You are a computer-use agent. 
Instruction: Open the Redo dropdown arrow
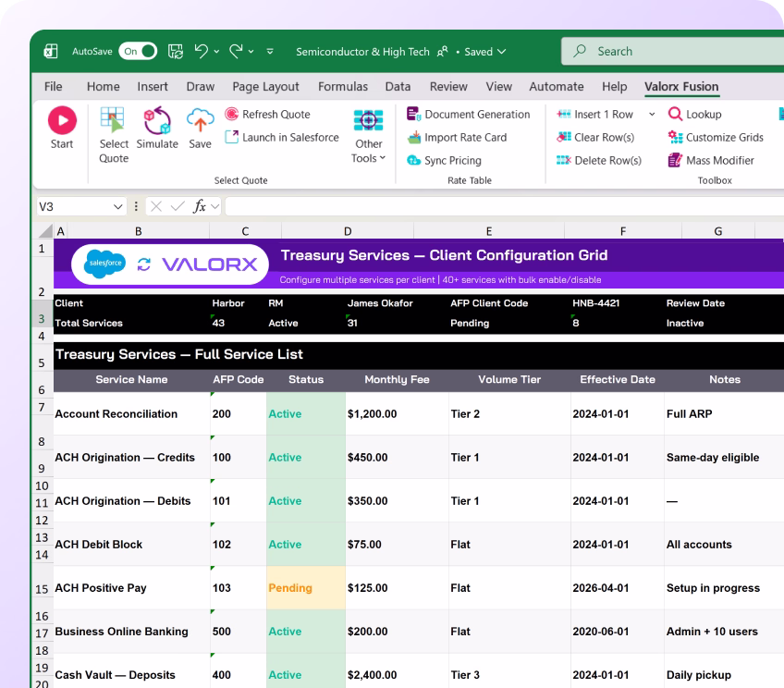point(251,52)
